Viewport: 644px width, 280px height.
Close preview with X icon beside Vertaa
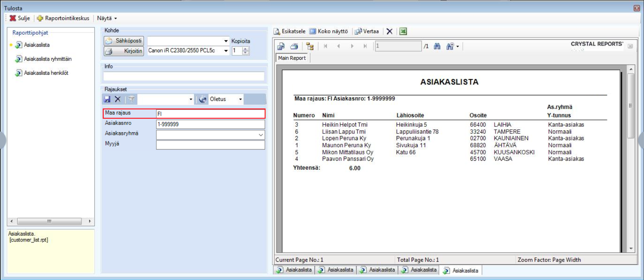pyautogui.click(x=390, y=31)
